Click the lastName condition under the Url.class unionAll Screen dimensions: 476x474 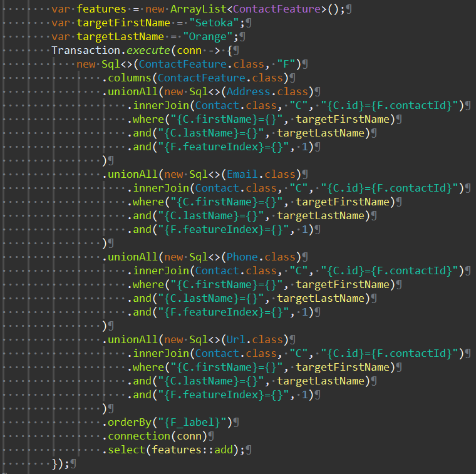pyautogui.click(x=249, y=381)
